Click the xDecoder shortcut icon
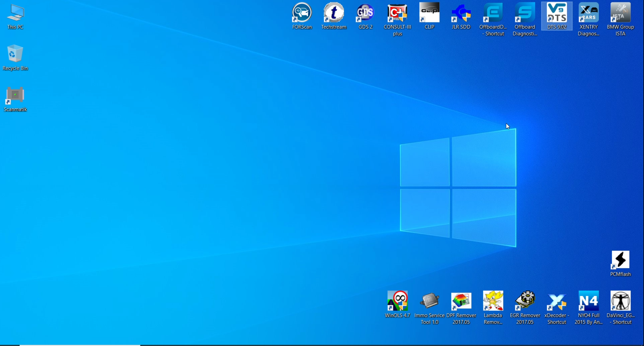Image resolution: width=644 pixels, height=346 pixels. (x=557, y=301)
